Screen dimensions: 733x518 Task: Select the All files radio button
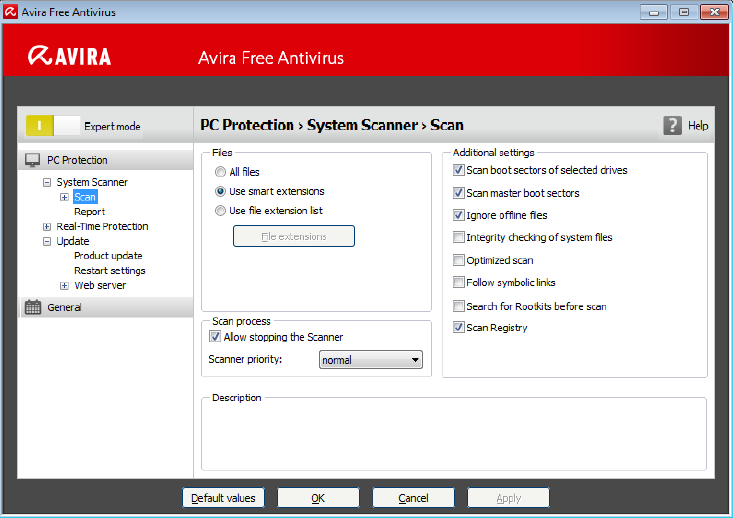220,172
